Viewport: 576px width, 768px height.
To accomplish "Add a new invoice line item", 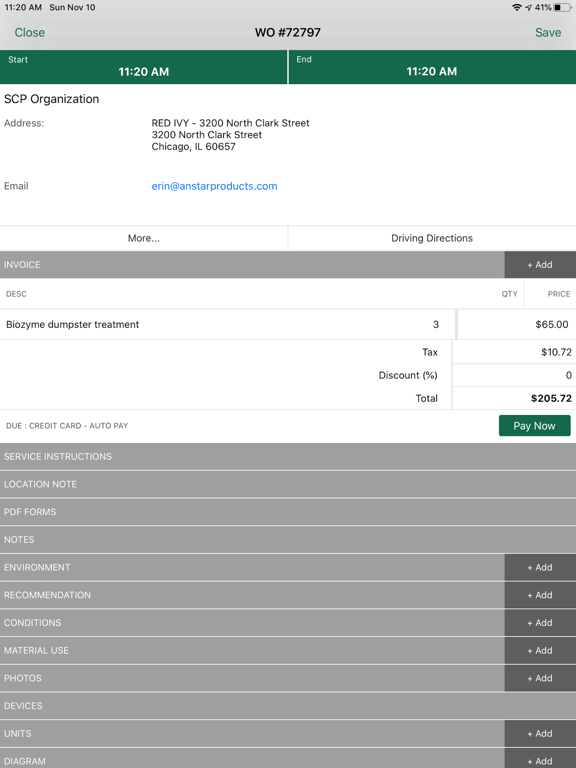I will [540, 264].
